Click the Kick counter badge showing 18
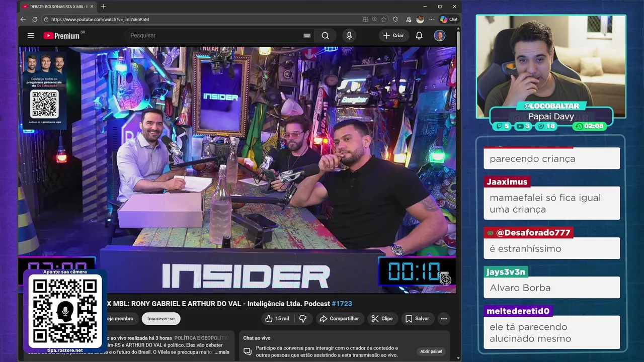Screen dimensions: 644x362 coord(546,126)
